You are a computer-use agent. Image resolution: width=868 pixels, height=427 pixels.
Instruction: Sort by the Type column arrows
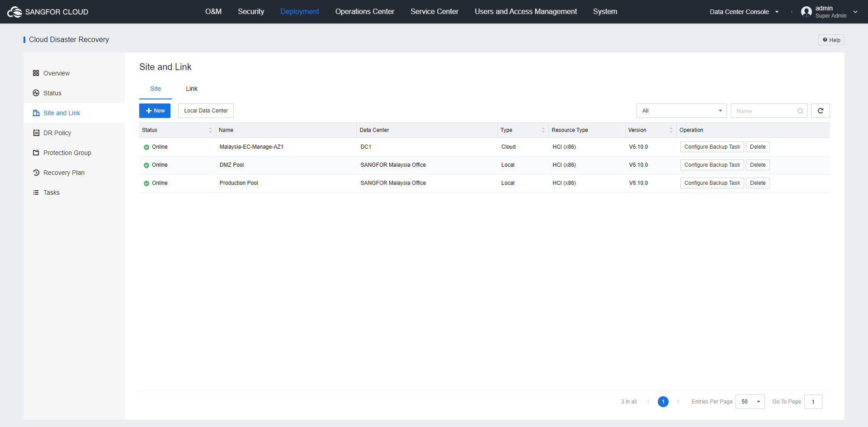(543, 130)
